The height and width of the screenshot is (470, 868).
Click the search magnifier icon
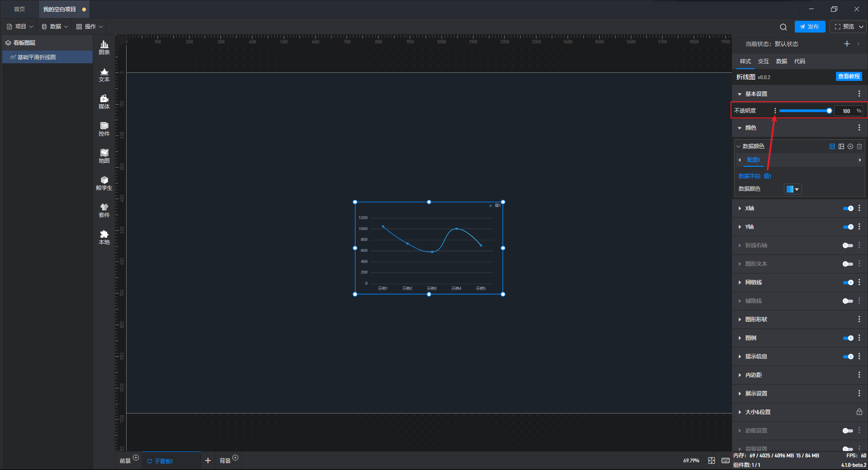783,27
